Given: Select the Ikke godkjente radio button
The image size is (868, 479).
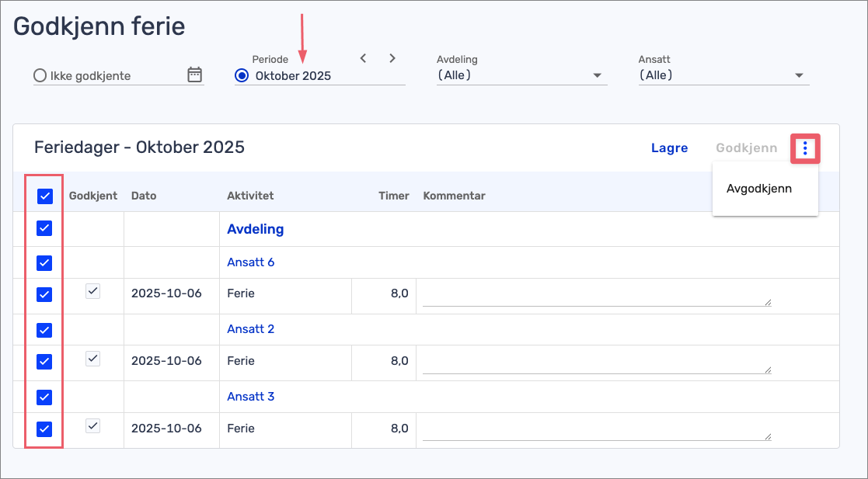Looking at the screenshot, I should click(40, 76).
